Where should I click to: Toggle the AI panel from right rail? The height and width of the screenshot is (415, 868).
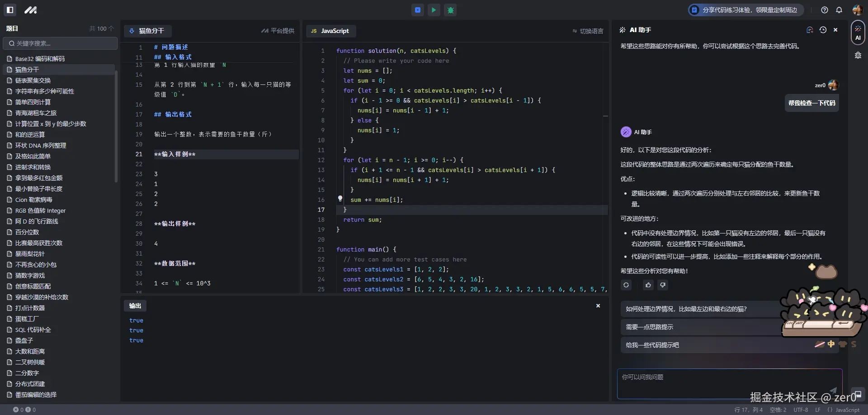coord(858,33)
